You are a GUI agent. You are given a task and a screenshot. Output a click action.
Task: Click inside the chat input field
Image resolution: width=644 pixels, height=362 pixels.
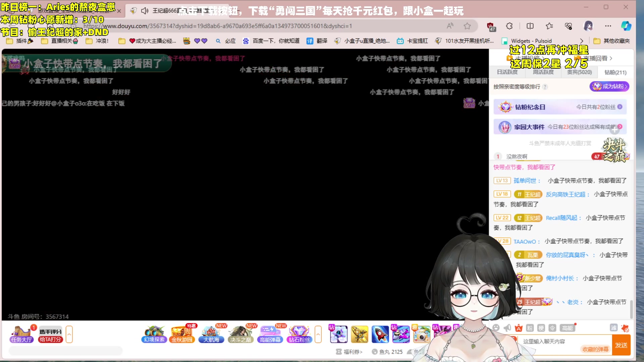pyautogui.click(x=563, y=341)
